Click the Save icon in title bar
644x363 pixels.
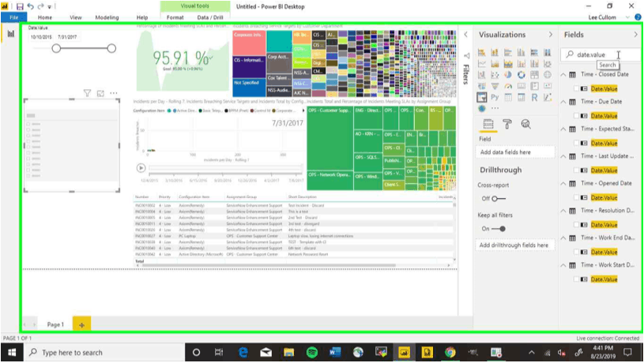tap(20, 6)
